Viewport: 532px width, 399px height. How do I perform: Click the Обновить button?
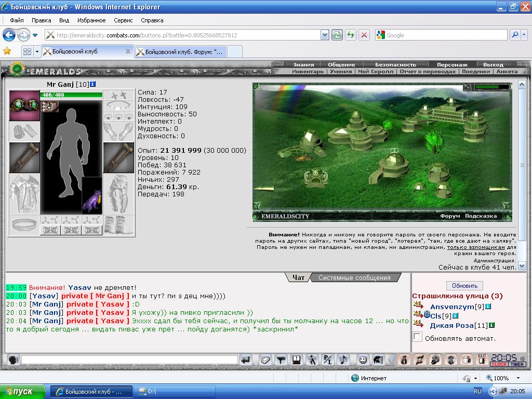coord(464,286)
